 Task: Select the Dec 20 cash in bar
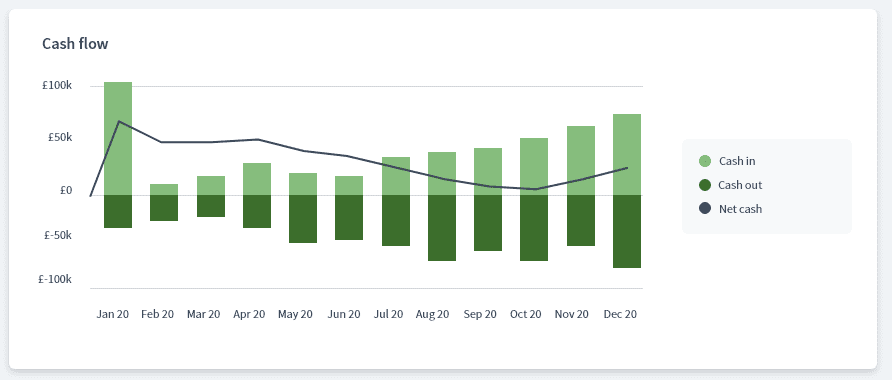pos(627,155)
